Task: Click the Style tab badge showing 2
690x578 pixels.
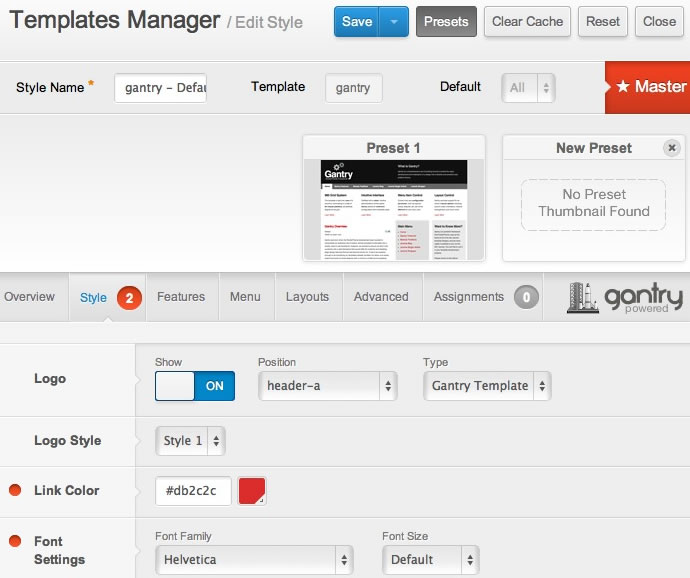Action: coord(129,297)
